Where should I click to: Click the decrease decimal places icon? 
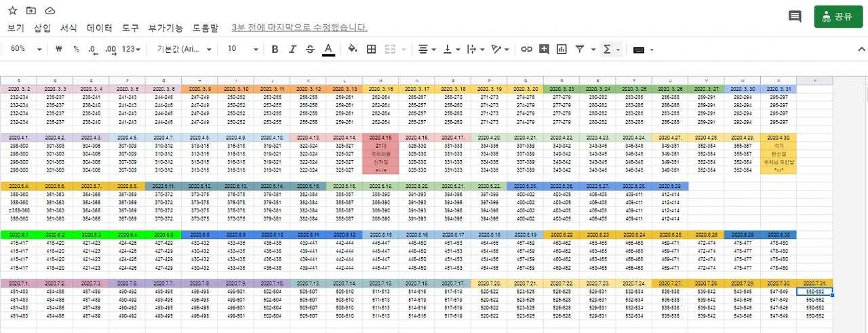93,49
